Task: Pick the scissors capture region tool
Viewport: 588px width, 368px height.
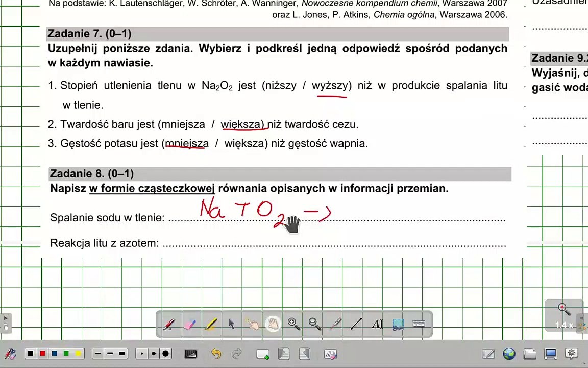Action: 398,324
